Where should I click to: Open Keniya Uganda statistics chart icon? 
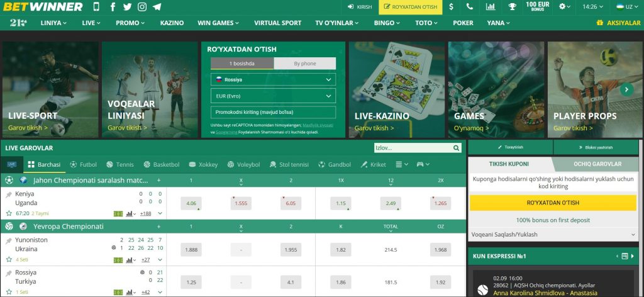pyautogui.click(x=131, y=213)
